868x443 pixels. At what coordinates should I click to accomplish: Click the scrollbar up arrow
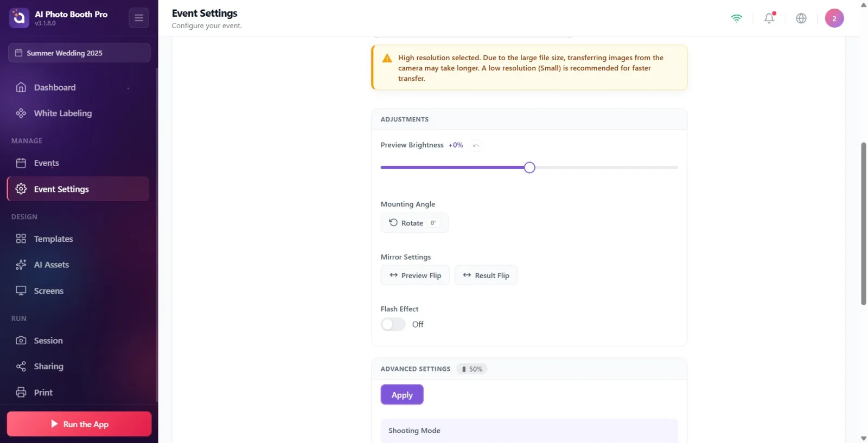863,4
